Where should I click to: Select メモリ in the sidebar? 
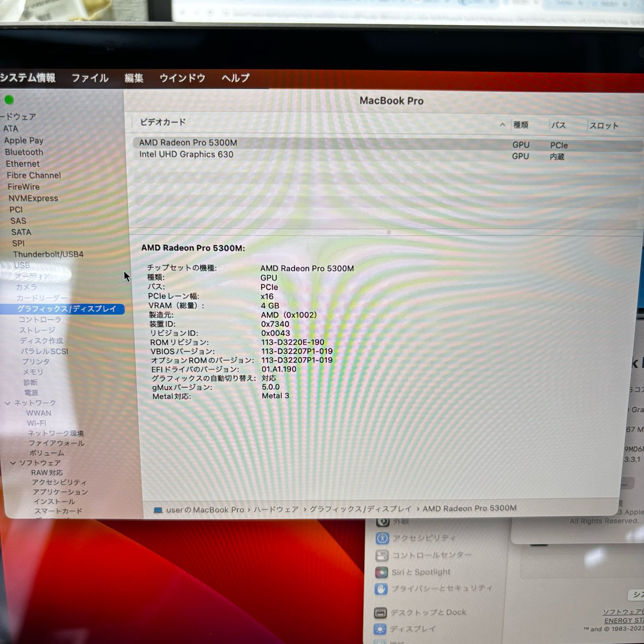pos(33,372)
